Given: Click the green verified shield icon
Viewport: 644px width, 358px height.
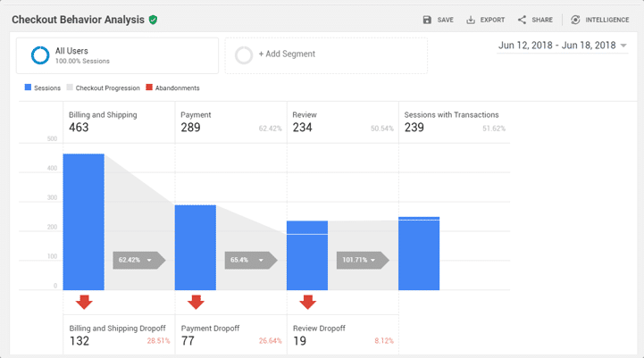Looking at the screenshot, I should pos(154,20).
